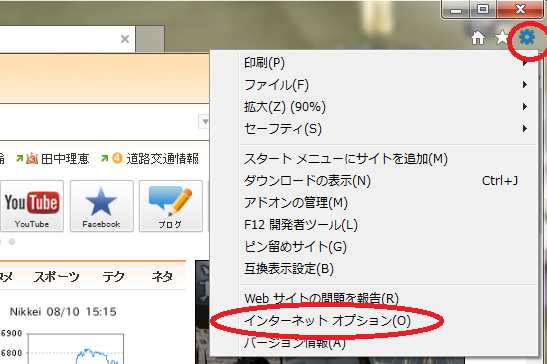Switch to the ネタ news tab
Screen dimensions: 547x364
click(162, 276)
